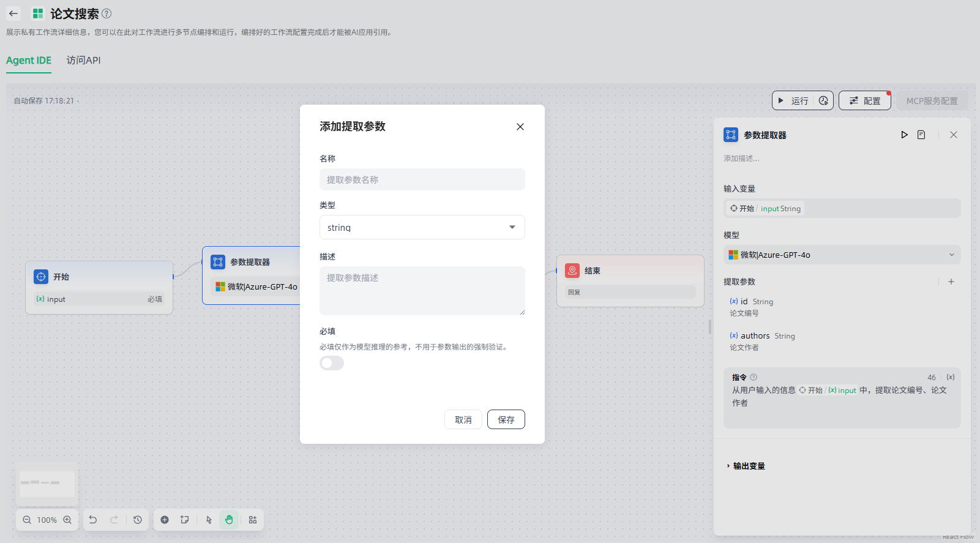The height and width of the screenshot is (543, 980).
Task: Open version history clock icon
Action: [x=138, y=520]
